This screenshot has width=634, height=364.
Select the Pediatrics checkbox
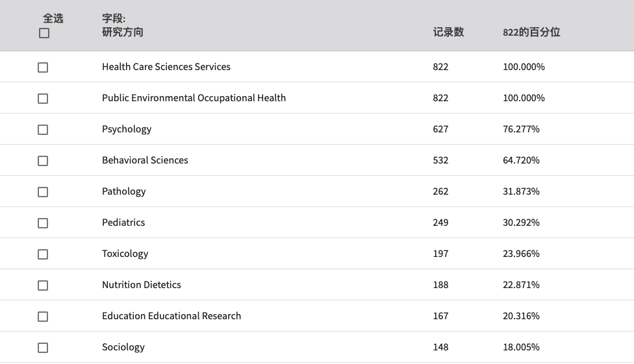(43, 223)
